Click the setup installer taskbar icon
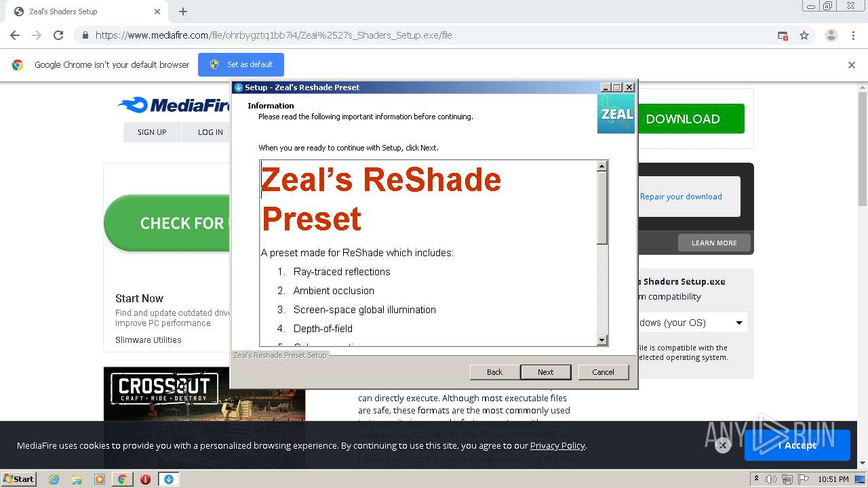The height and width of the screenshot is (488, 868). pyautogui.click(x=168, y=479)
